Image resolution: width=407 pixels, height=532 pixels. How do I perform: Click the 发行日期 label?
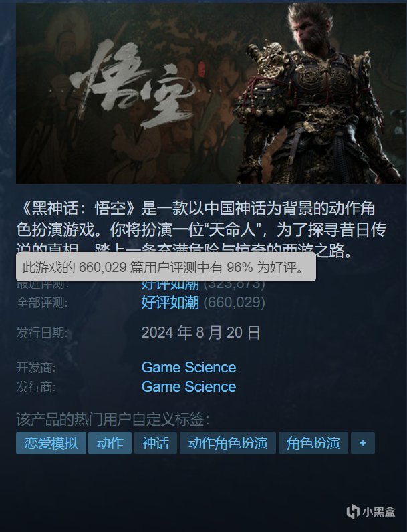click(x=41, y=333)
